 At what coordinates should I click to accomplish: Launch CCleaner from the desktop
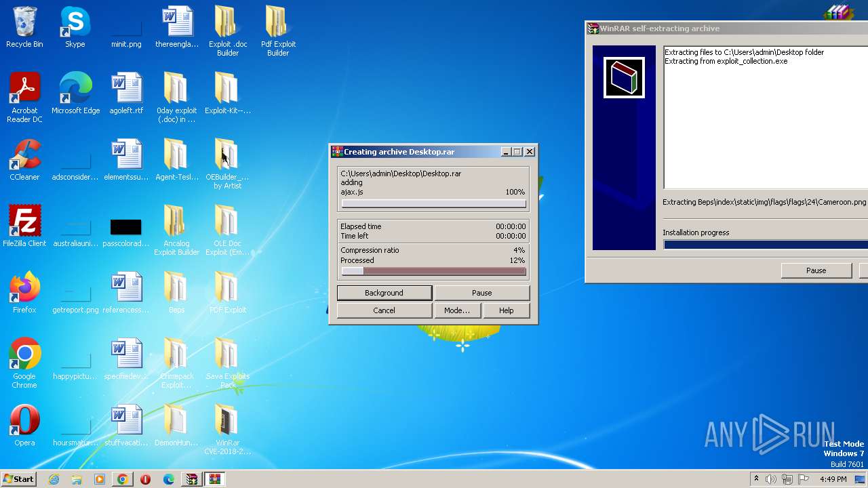tap(24, 161)
